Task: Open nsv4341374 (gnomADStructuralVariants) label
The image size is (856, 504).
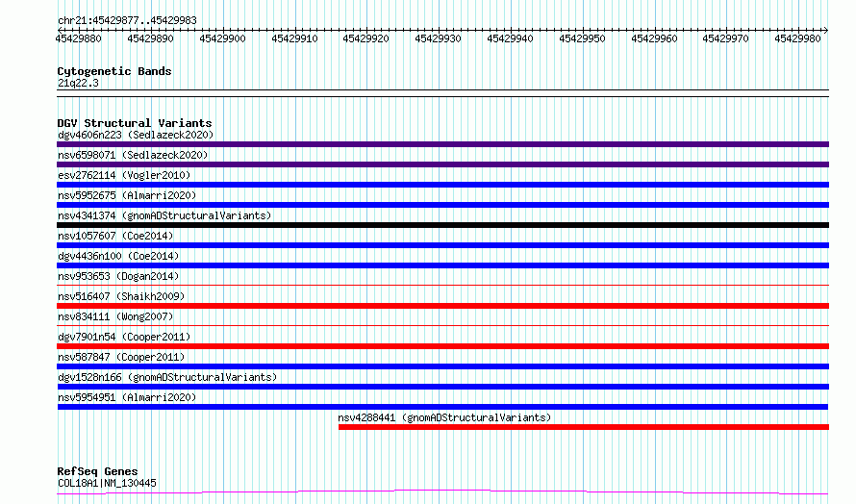Action: (x=164, y=215)
